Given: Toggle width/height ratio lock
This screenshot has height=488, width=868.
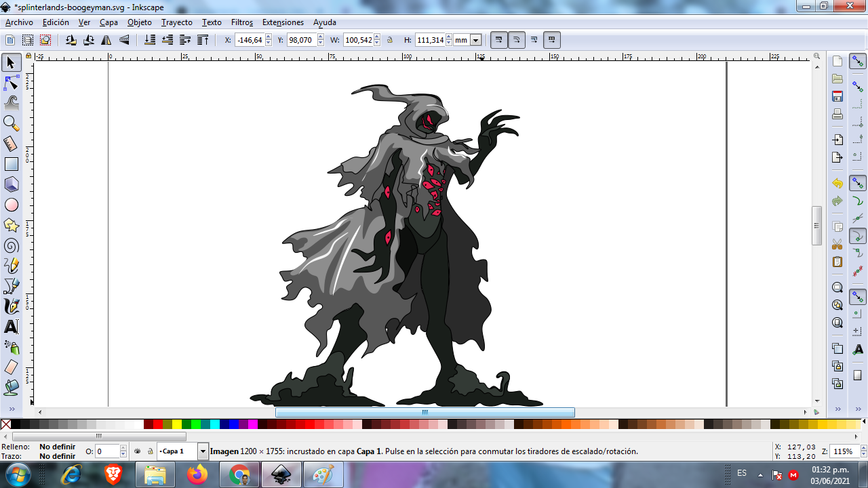Looking at the screenshot, I should (390, 40).
